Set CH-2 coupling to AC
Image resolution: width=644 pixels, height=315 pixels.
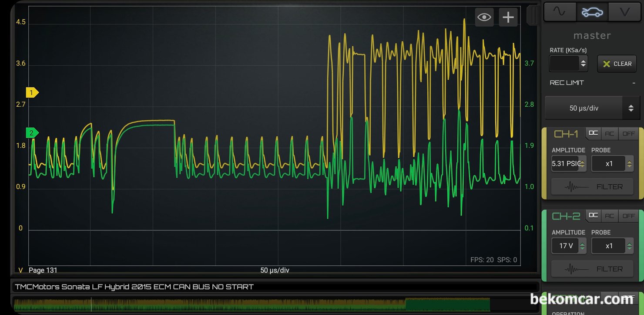(x=610, y=216)
